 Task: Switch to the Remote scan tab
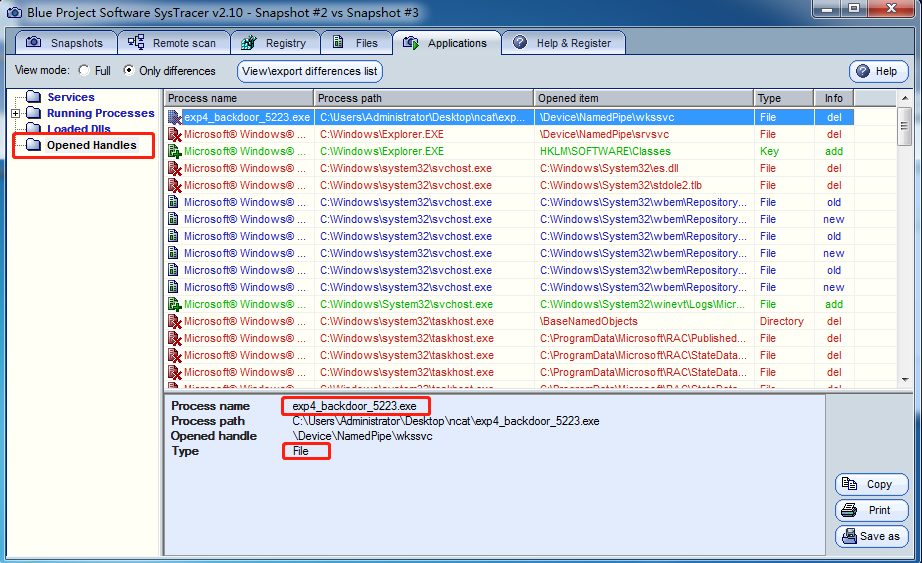coord(173,43)
